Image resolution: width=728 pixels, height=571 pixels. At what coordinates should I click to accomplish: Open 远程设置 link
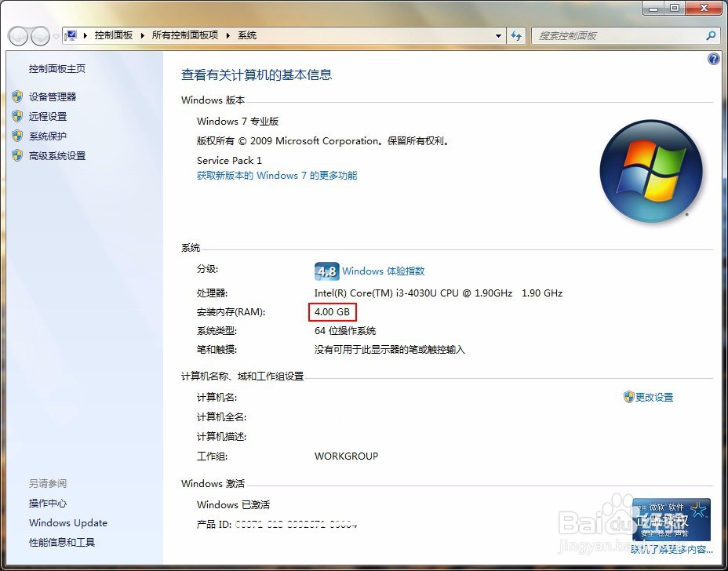coord(48,116)
